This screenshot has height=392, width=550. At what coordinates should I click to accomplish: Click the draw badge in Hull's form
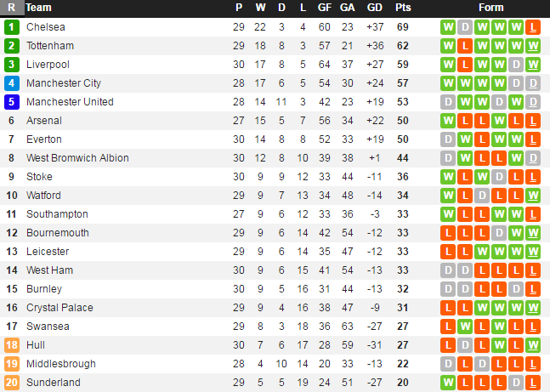point(465,345)
